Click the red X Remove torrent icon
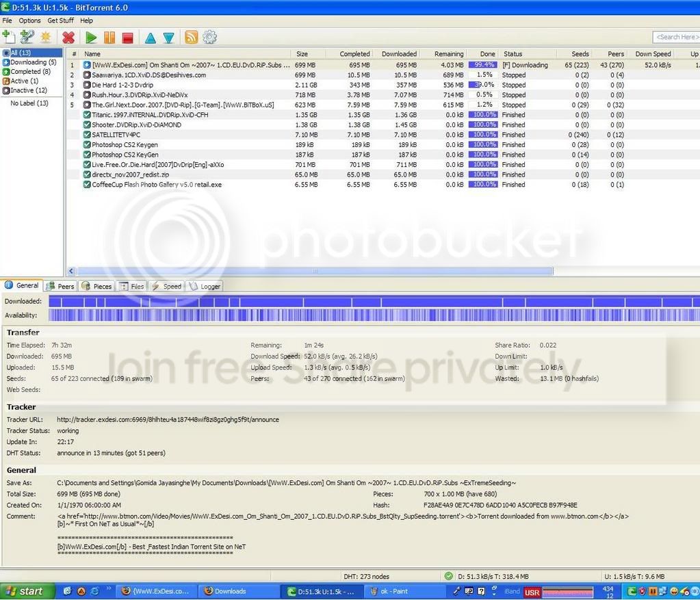700x600 pixels. tap(68, 38)
